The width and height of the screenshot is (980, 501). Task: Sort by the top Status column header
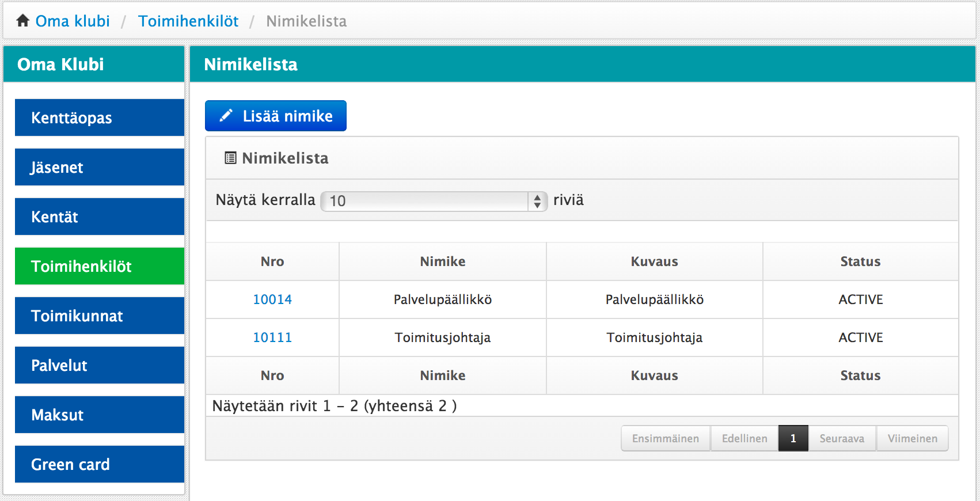click(861, 261)
